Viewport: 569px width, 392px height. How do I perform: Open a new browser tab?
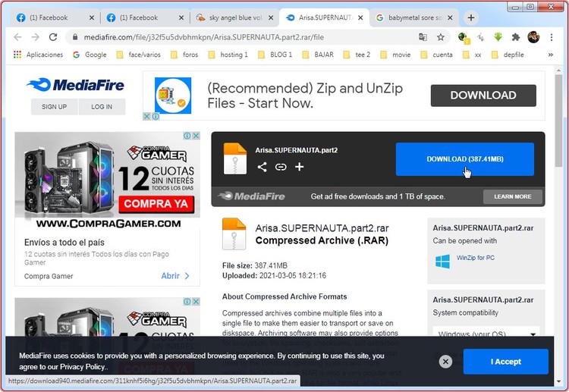tap(470, 17)
